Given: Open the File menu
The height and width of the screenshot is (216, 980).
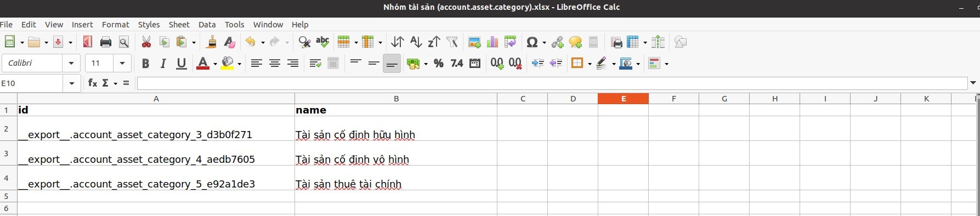Looking at the screenshot, I should point(6,25).
